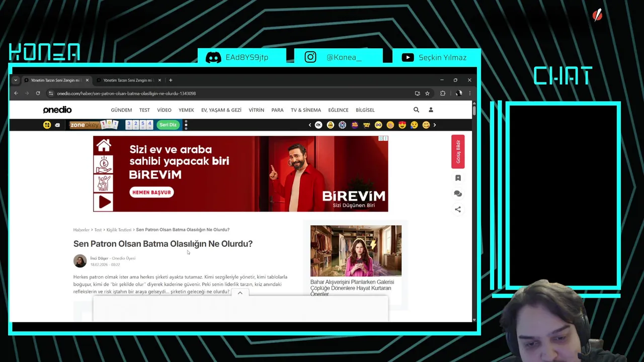Switch to the second Yönetim Tarzın tab

[x=128, y=80]
